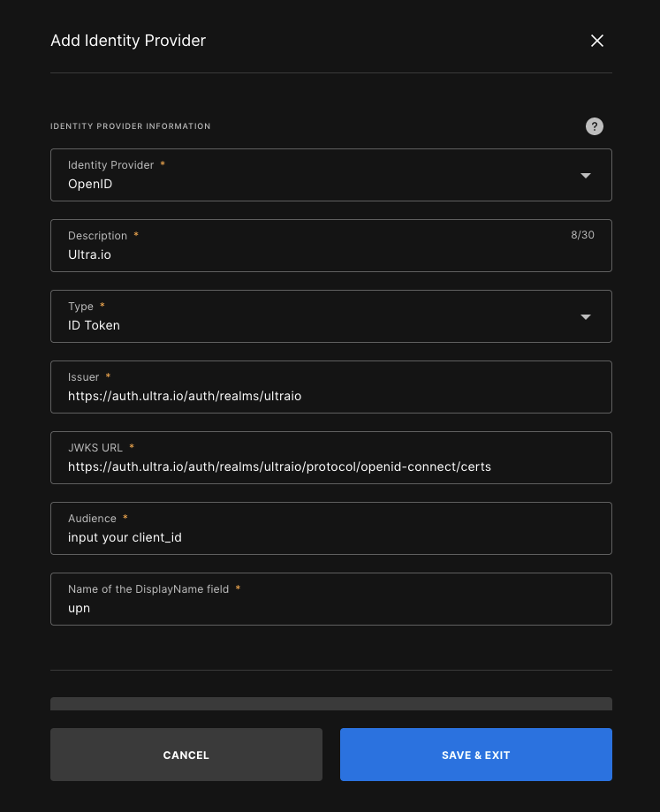Open the help question mark icon

pos(595,126)
